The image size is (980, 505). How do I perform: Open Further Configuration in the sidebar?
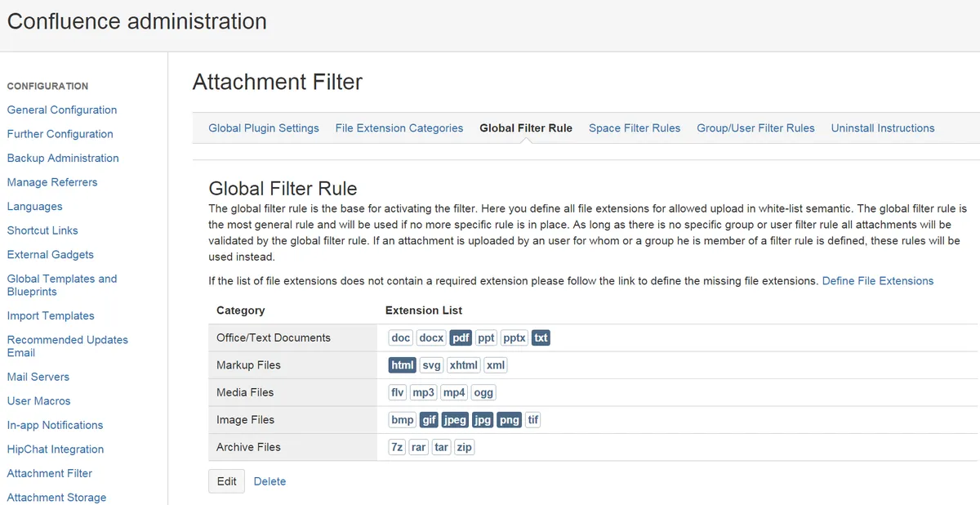pos(60,134)
